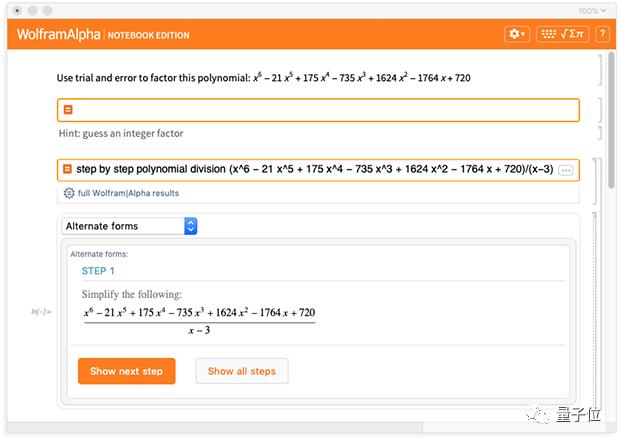620x441 pixels.
Task: Open the help question mark
Action: pos(603,34)
